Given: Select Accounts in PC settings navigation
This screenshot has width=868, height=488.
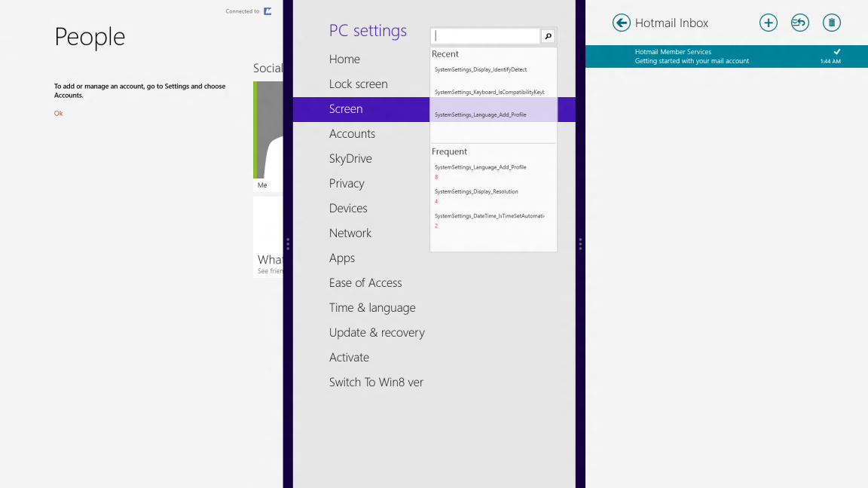Looking at the screenshot, I should pos(352,133).
